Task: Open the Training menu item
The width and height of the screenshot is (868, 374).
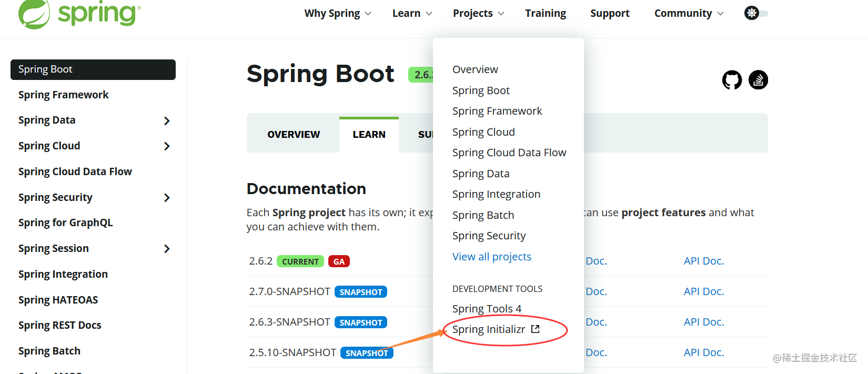Action: 546,13
